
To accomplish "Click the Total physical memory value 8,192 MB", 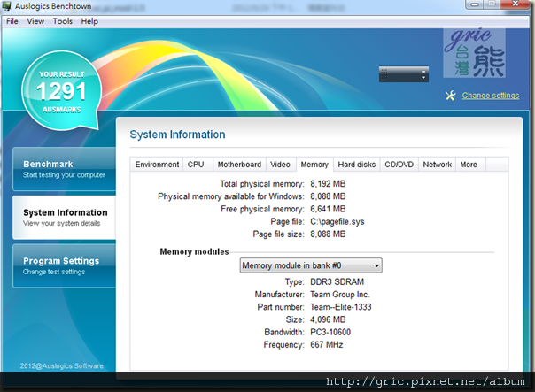I will pos(328,184).
